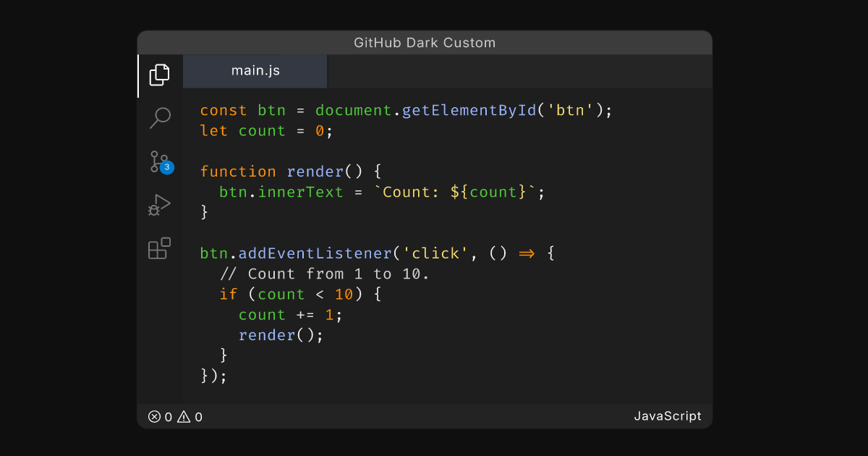Image resolution: width=868 pixels, height=456 pixels.
Task: Change the JavaScript language mode
Action: (x=668, y=416)
